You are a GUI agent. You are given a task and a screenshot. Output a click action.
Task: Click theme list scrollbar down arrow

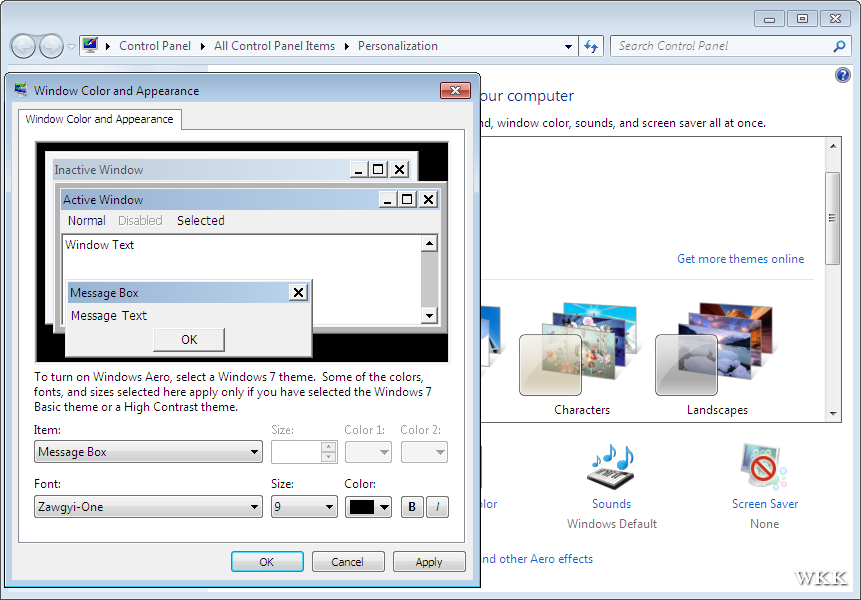[x=833, y=413]
